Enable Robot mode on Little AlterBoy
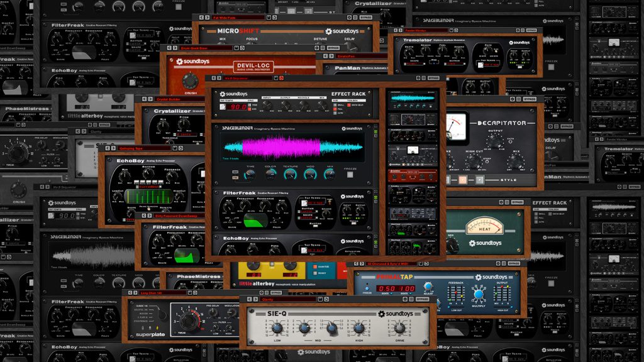This screenshot has height=362, width=644. click(x=314, y=274)
